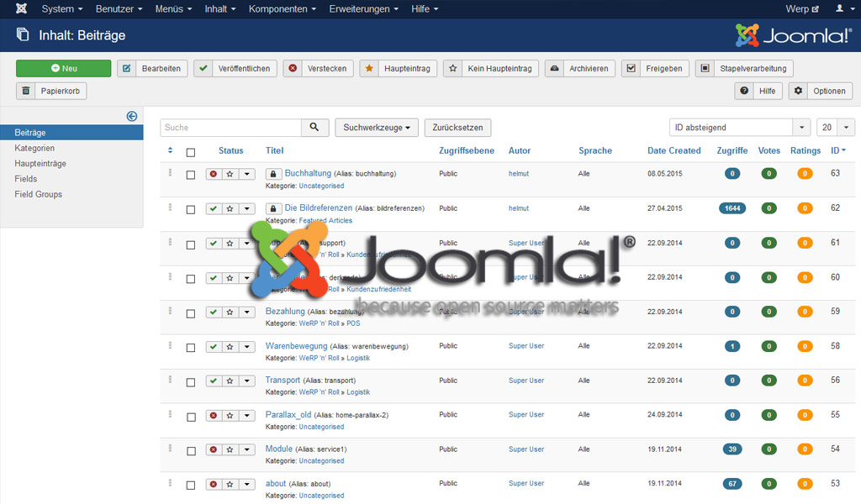This screenshot has height=504, width=861.
Task: Toggle featured star for Buchhaltung article
Action: pos(230,175)
